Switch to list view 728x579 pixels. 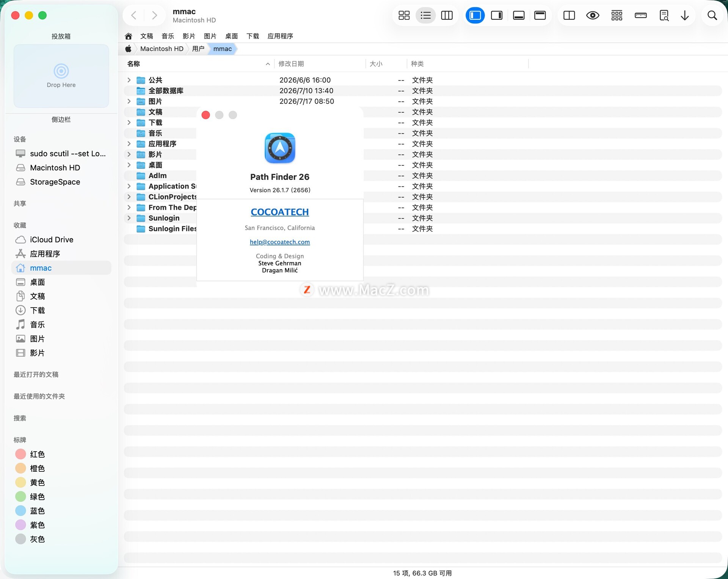click(x=426, y=16)
